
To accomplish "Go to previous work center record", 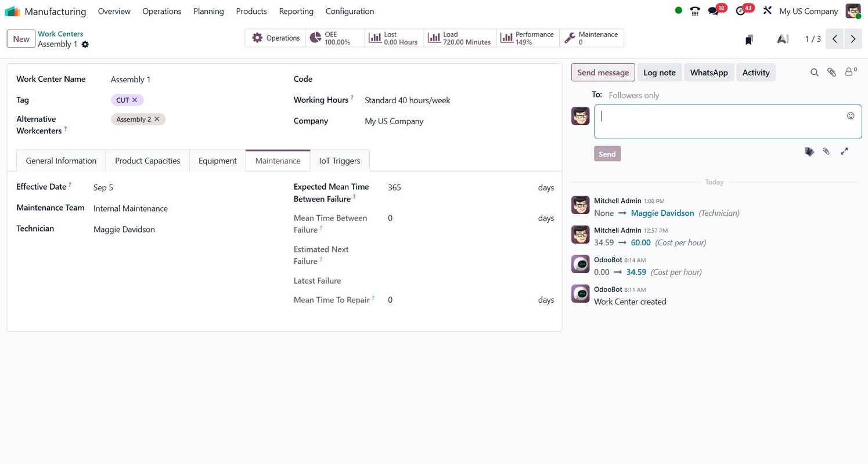I will (x=834, y=39).
